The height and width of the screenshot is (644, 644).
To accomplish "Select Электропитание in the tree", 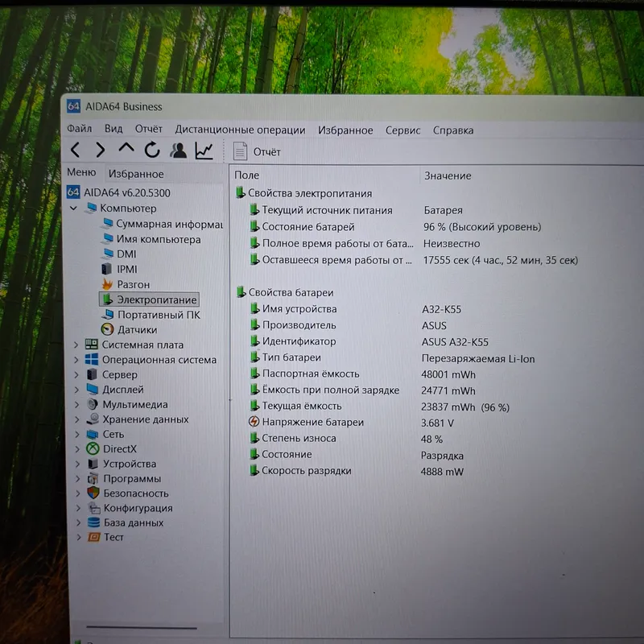I will [x=150, y=299].
